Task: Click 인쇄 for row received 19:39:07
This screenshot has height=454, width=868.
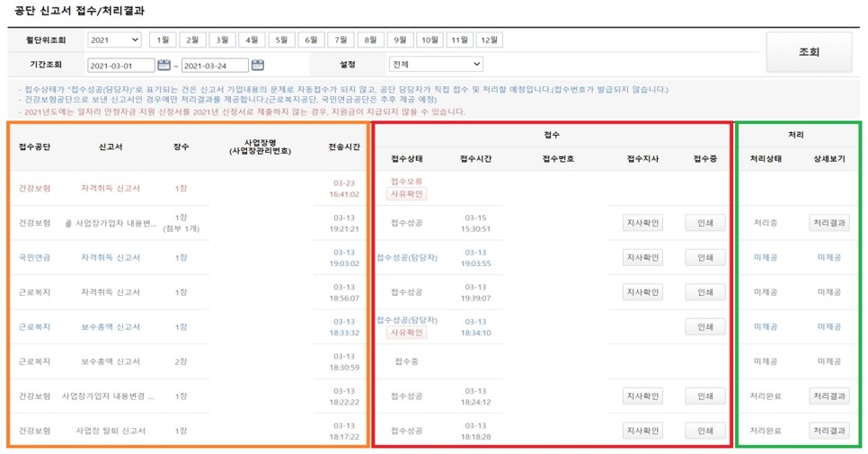Action: coord(705,292)
